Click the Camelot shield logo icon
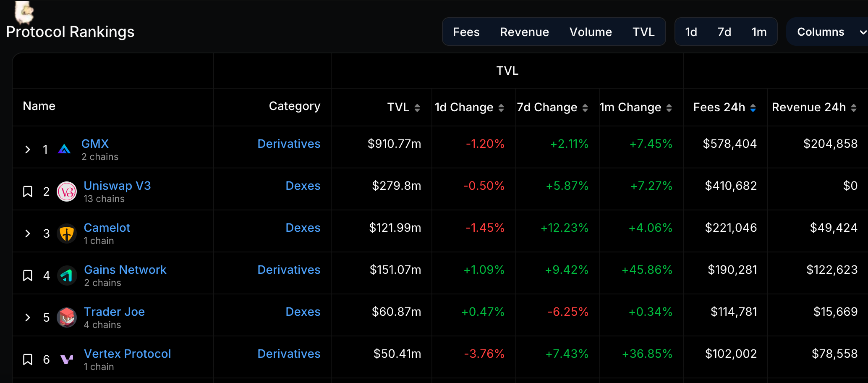 [67, 233]
